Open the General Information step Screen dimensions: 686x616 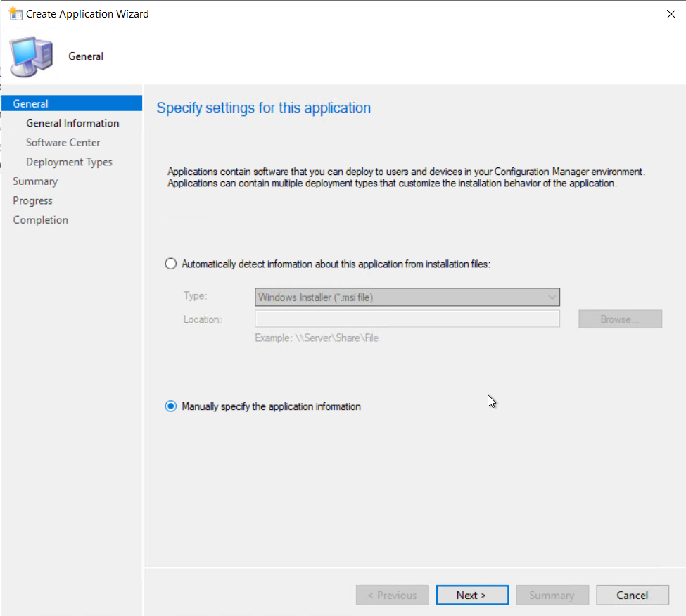pos(72,122)
